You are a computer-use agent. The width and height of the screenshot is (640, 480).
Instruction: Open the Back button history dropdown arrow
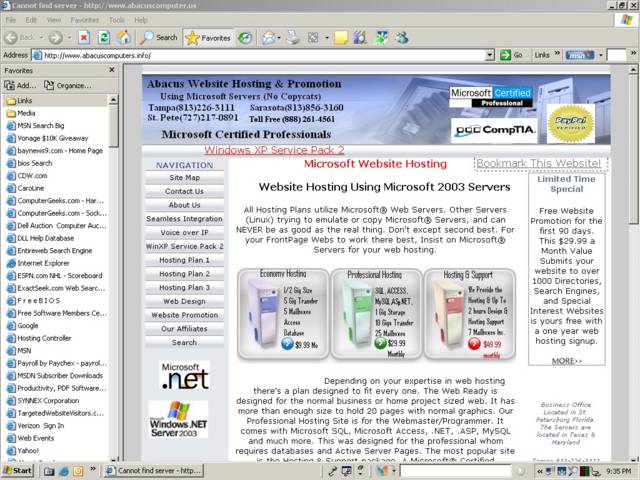(41, 38)
